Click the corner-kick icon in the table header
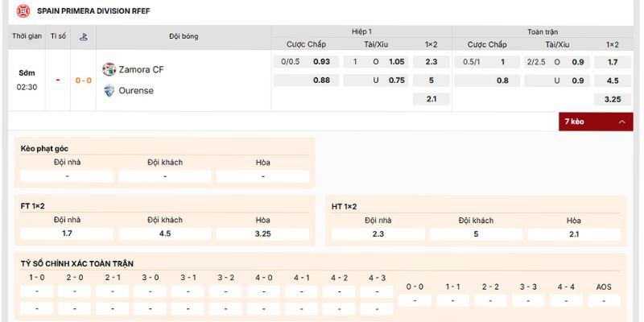 coord(82,37)
